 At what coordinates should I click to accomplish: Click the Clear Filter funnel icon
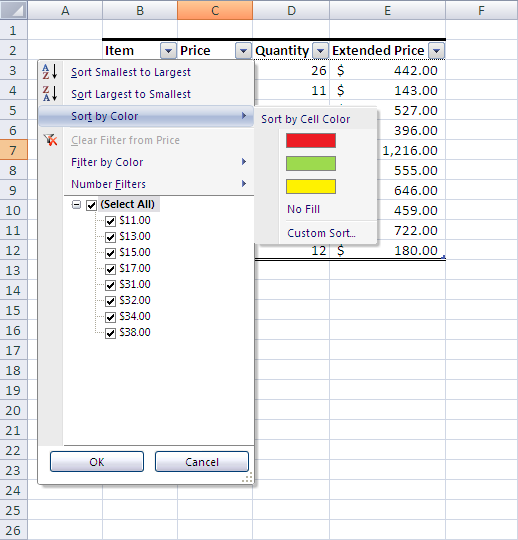click(x=51, y=140)
